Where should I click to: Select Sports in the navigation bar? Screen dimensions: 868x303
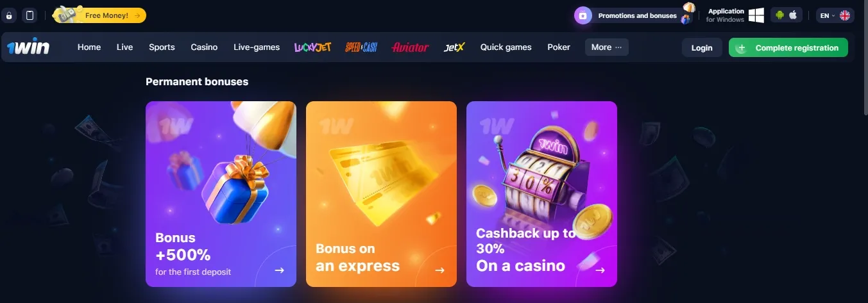click(162, 47)
